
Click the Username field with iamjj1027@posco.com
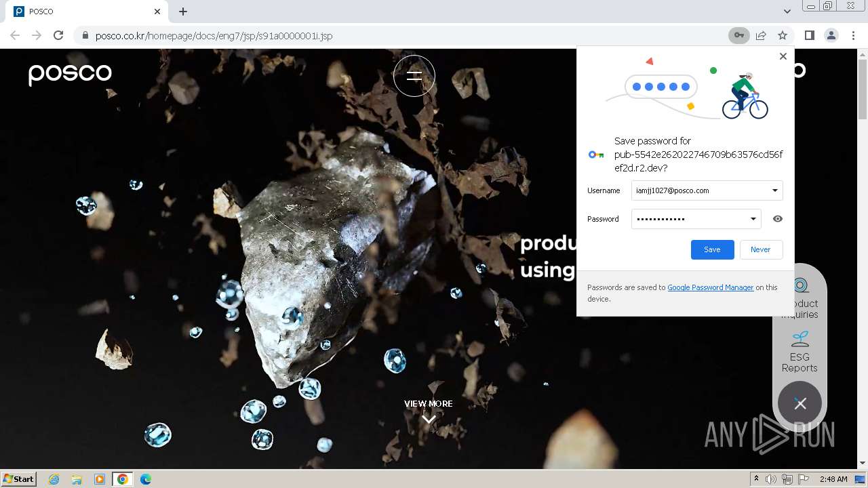click(707, 190)
